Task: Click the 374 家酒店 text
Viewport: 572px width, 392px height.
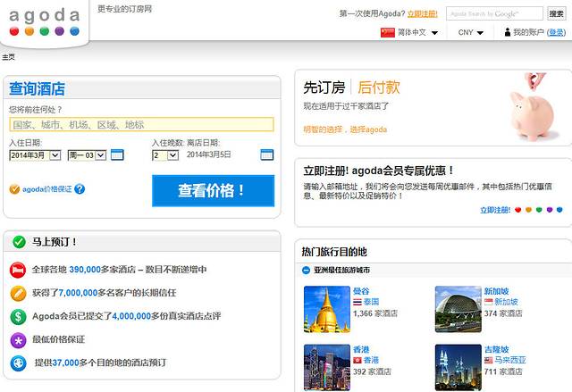Action: coord(503,313)
